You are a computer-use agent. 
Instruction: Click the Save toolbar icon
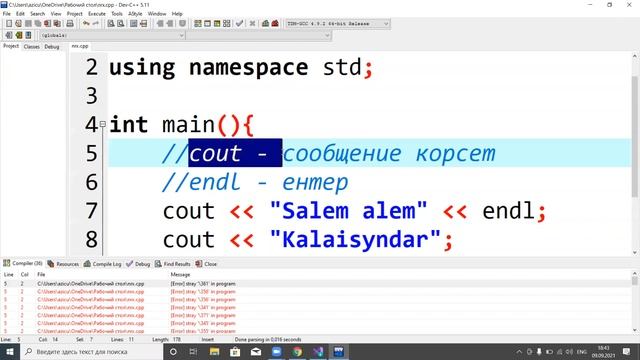coord(28,24)
